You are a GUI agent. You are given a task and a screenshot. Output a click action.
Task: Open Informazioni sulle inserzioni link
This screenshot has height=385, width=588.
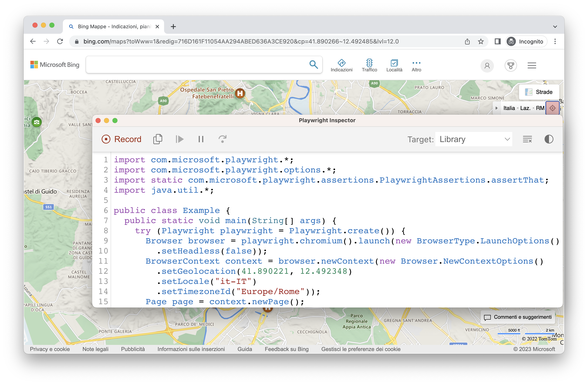tap(191, 349)
